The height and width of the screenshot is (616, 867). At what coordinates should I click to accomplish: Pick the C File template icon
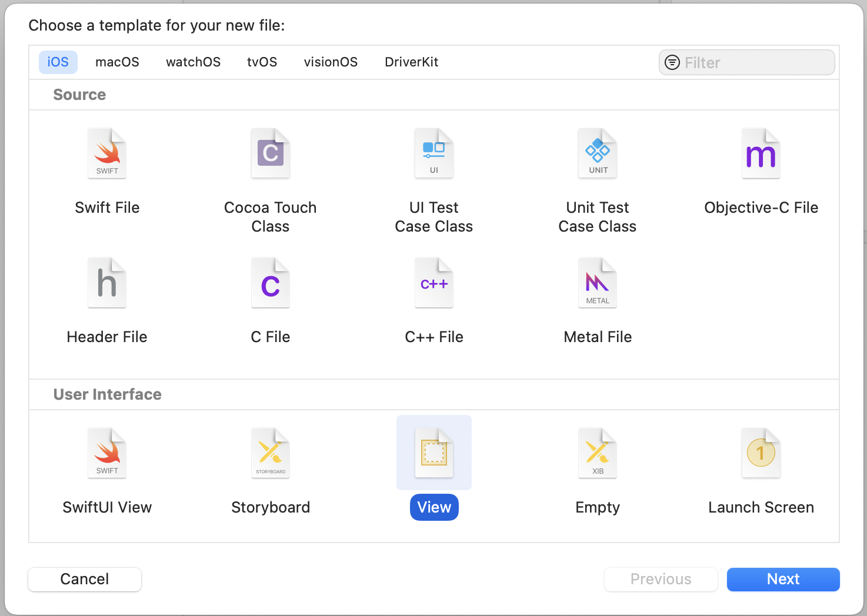pos(271,283)
